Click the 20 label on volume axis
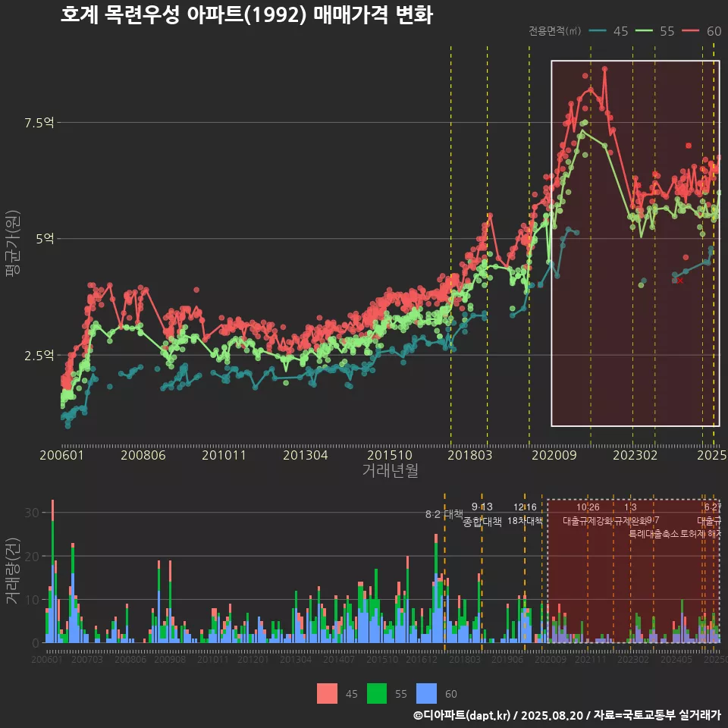728x728 pixels. tap(32, 556)
